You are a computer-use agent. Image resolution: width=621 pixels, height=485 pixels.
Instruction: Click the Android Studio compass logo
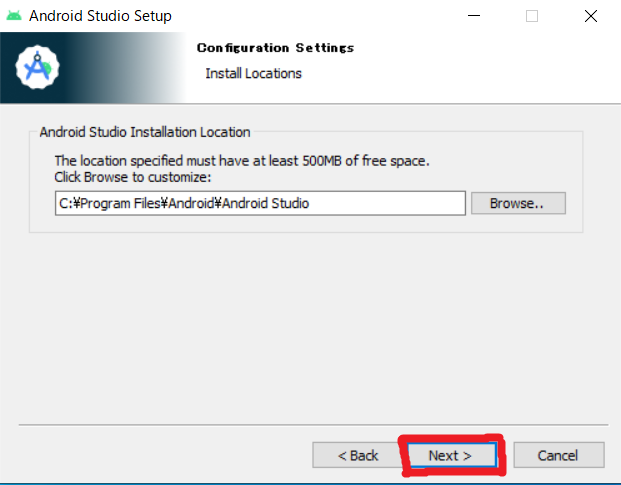[x=38, y=67]
